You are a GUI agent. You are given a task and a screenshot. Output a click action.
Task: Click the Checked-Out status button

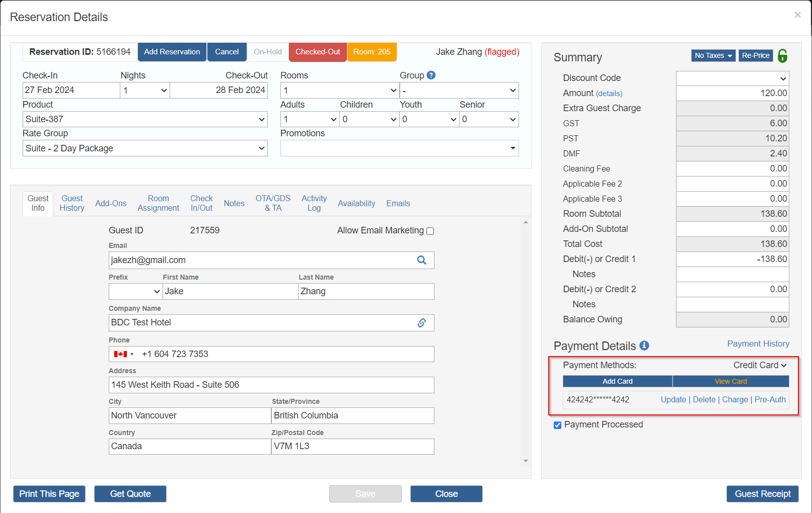(318, 52)
